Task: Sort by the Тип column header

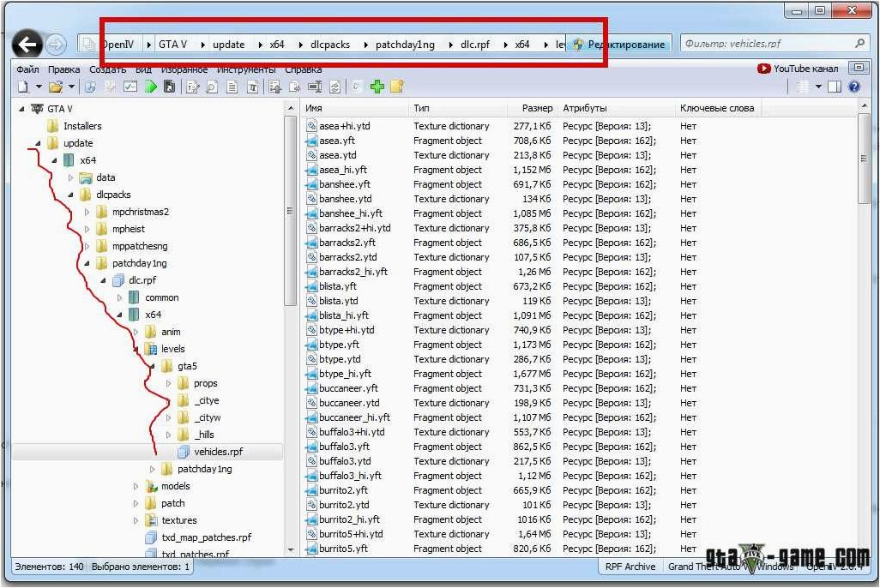Action: [x=458, y=108]
